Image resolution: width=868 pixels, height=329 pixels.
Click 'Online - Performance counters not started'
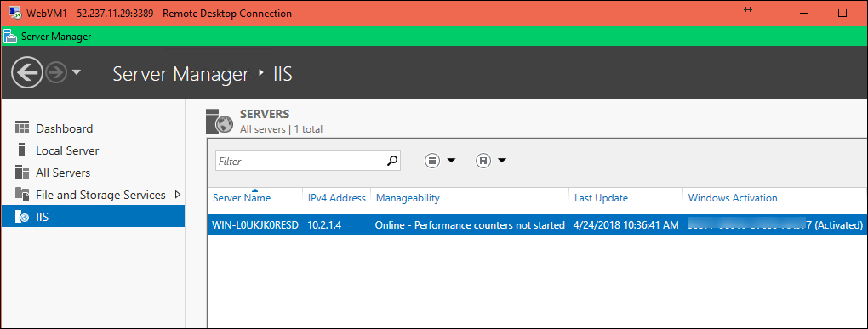[x=470, y=225]
